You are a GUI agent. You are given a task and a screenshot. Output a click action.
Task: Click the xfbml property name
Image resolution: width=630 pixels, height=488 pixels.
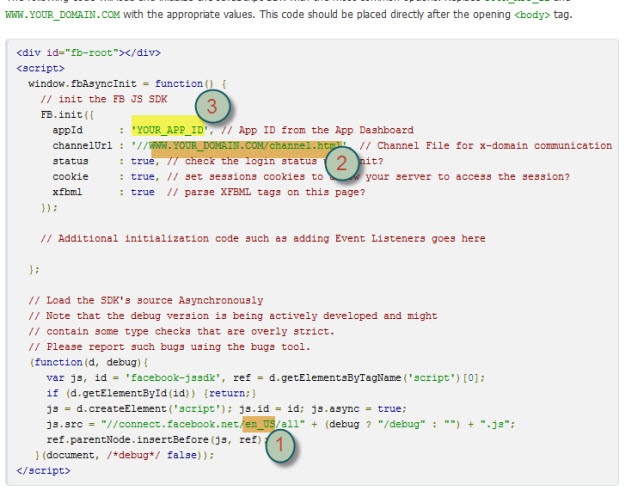pyautogui.click(x=67, y=192)
